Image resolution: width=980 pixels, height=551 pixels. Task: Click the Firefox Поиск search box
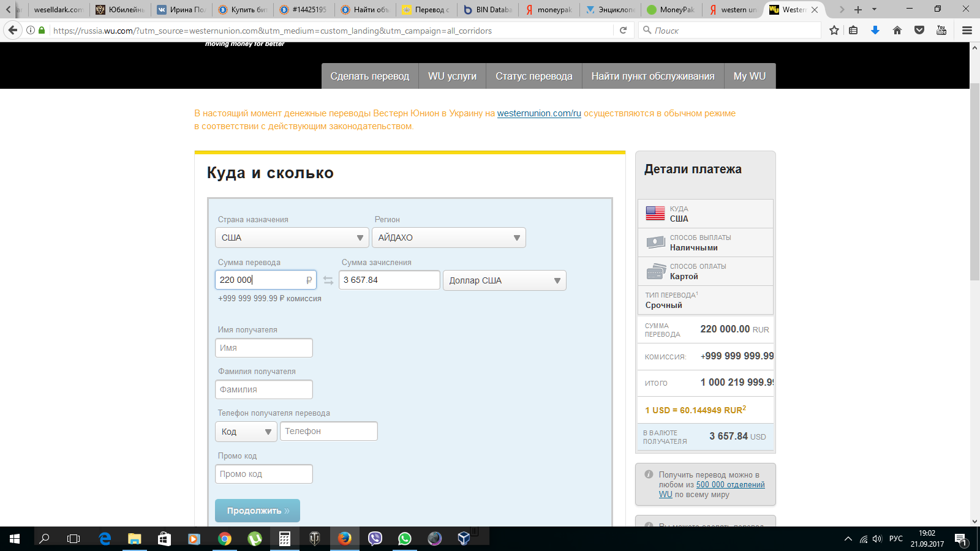pos(729,30)
